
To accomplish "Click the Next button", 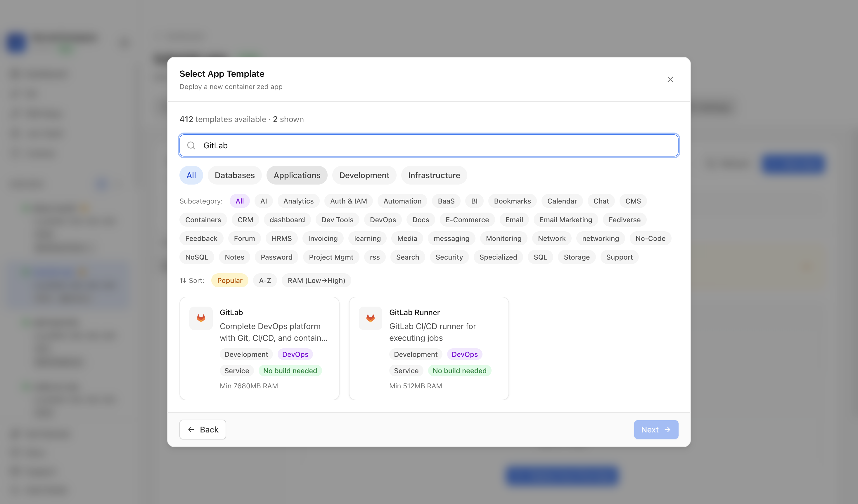I will click(656, 430).
